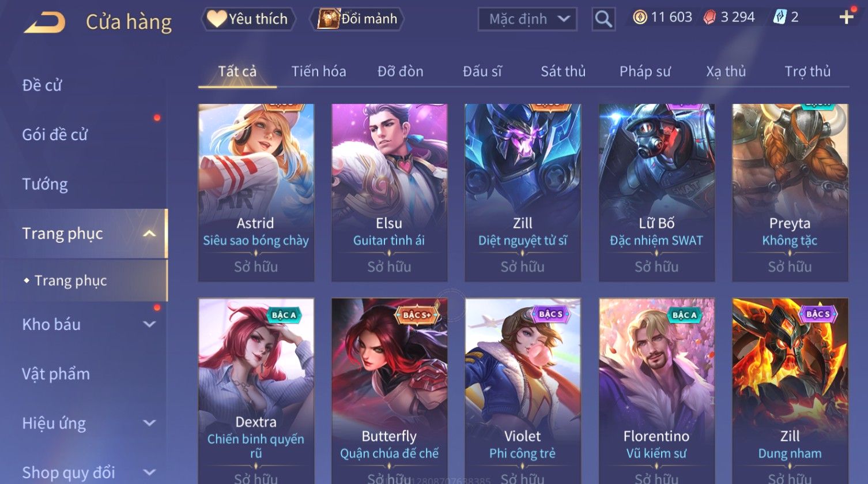Image resolution: width=868 pixels, height=484 pixels.
Task: Open Violet Phi công trẻ skin card
Action: 523,391
